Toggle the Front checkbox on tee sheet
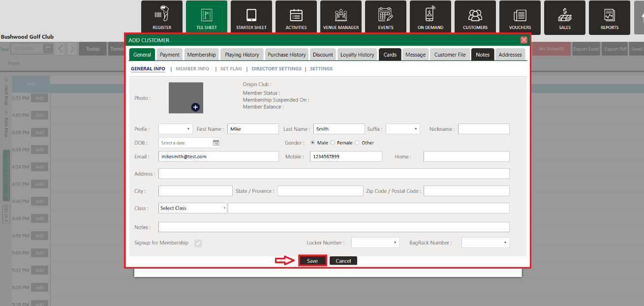 [4, 63]
